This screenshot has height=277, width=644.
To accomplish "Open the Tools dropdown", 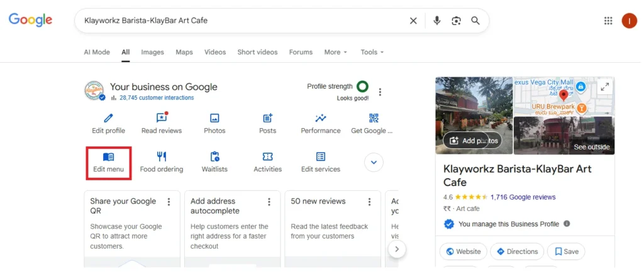I will point(372,52).
